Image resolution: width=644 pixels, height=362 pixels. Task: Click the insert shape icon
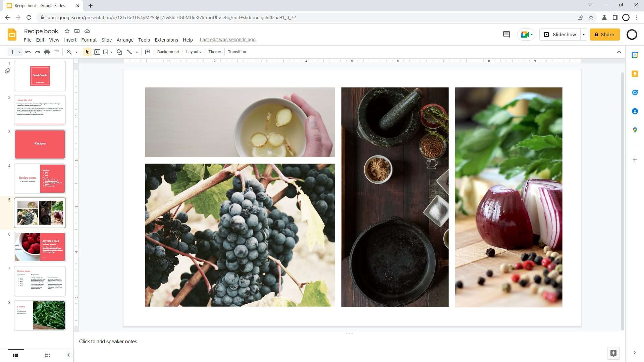pos(119,52)
